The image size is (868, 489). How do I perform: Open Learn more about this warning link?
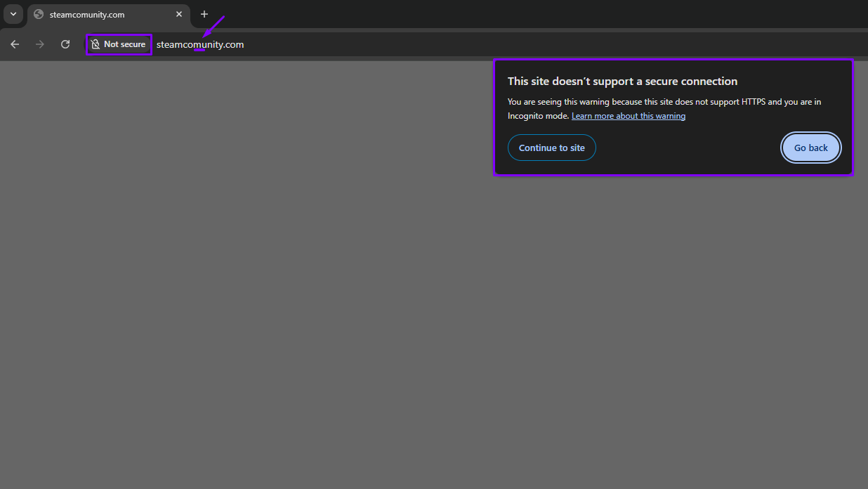[x=628, y=116]
